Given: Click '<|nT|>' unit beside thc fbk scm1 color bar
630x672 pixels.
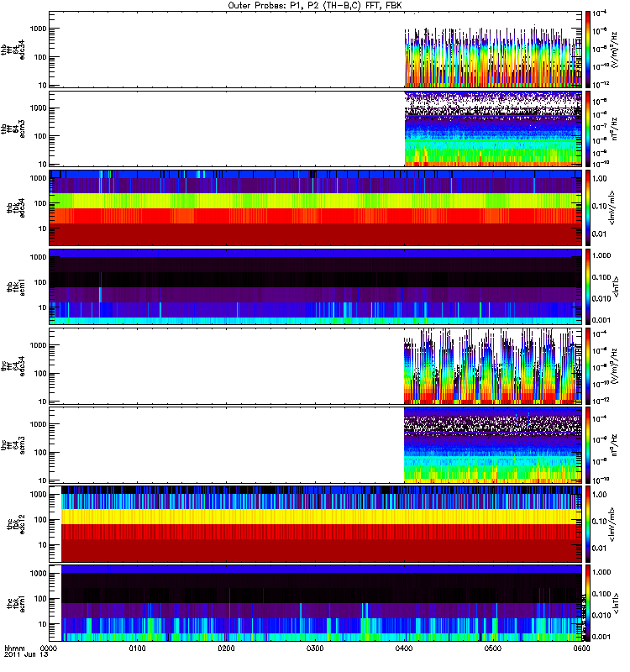Looking at the screenshot, I should (x=617, y=603).
